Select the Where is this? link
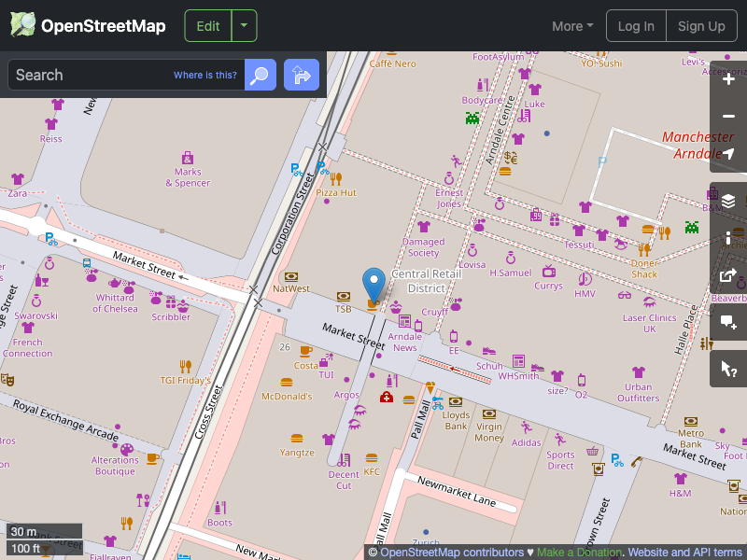 pyautogui.click(x=204, y=75)
